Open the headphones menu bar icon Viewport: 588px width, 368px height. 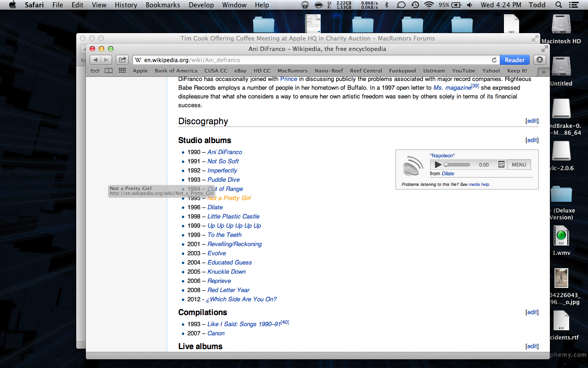[305, 5]
